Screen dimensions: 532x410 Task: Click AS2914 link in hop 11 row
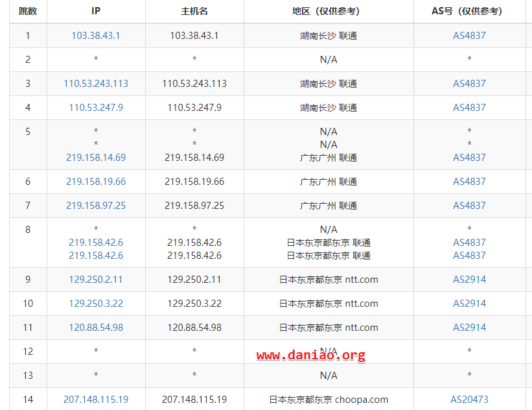click(469, 328)
